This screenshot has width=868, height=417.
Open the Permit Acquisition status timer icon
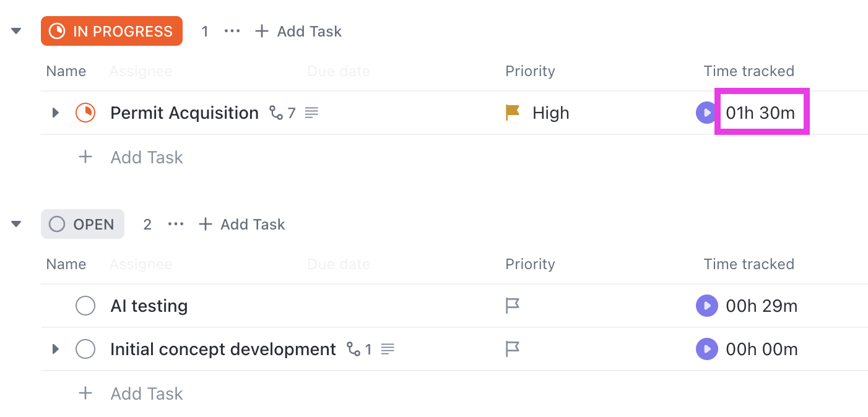pos(85,113)
